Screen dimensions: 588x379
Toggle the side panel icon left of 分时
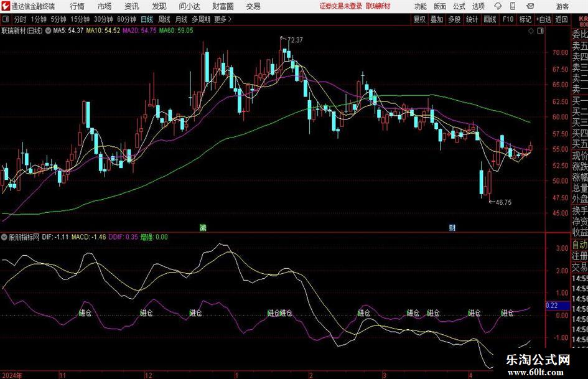click(6, 19)
